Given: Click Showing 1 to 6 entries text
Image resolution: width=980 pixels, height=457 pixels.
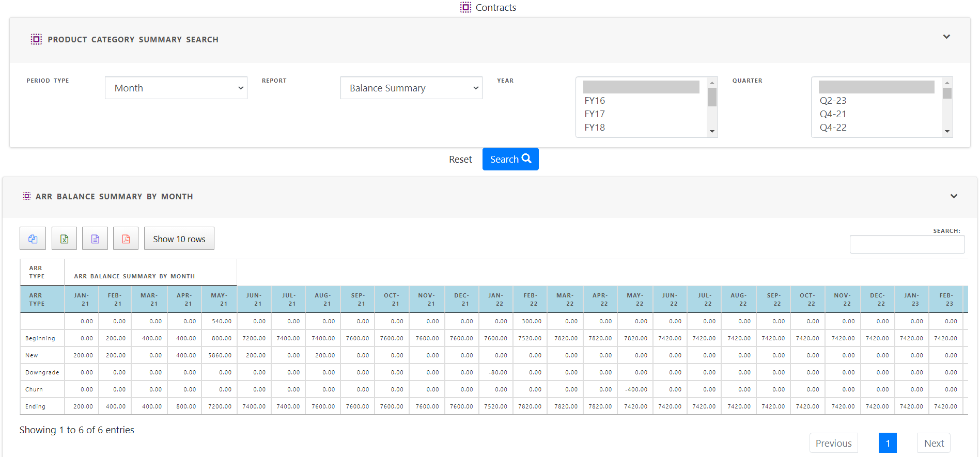Looking at the screenshot, I should pyautogui.click(x=77, y=430).
